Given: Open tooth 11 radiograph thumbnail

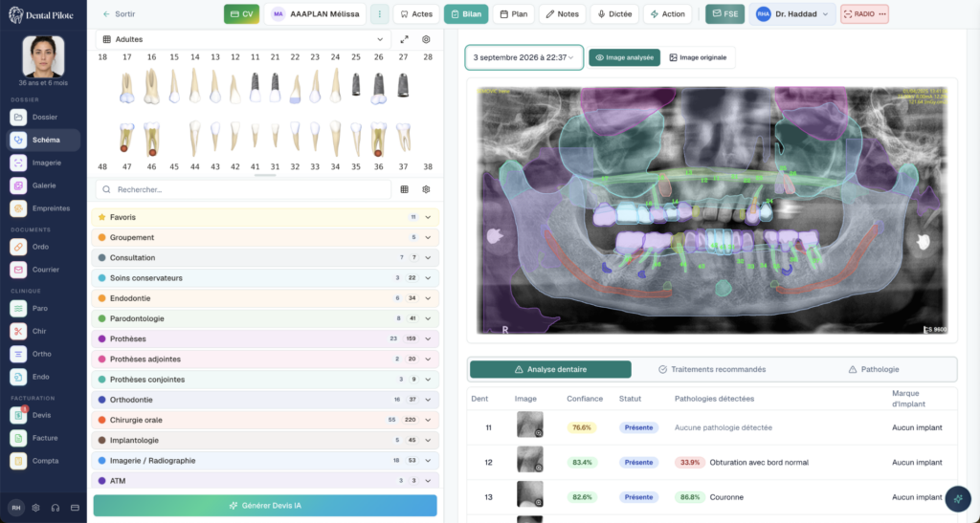Looking at the screenshot, I should click(x=530, y=425).
